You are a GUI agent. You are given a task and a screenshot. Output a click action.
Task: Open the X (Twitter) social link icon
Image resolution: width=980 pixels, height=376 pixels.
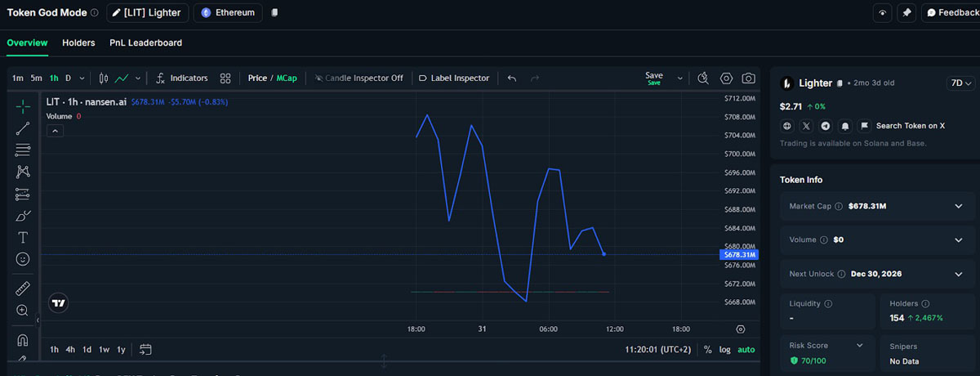point(806,126)
